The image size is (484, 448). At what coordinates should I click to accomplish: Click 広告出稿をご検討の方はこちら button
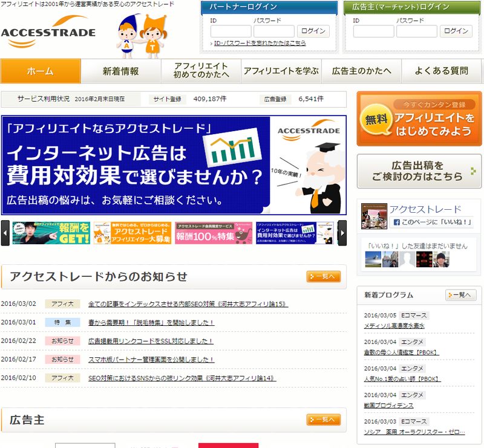[419, 171]
